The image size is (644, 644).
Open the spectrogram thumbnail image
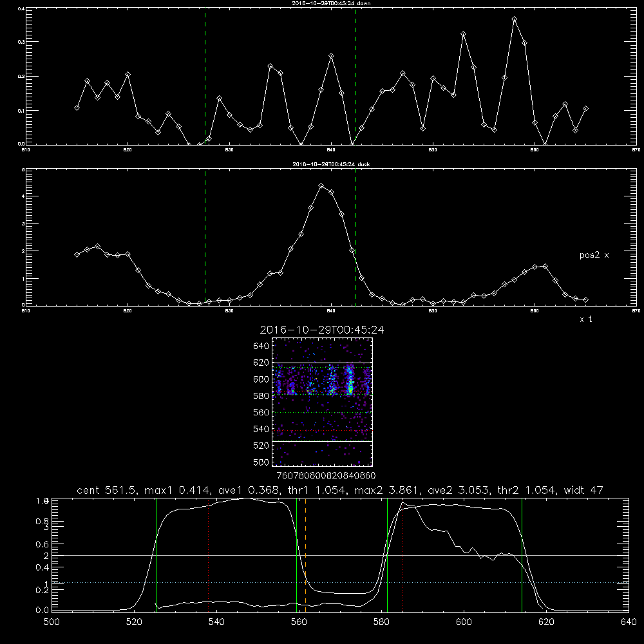coord(322,402)
